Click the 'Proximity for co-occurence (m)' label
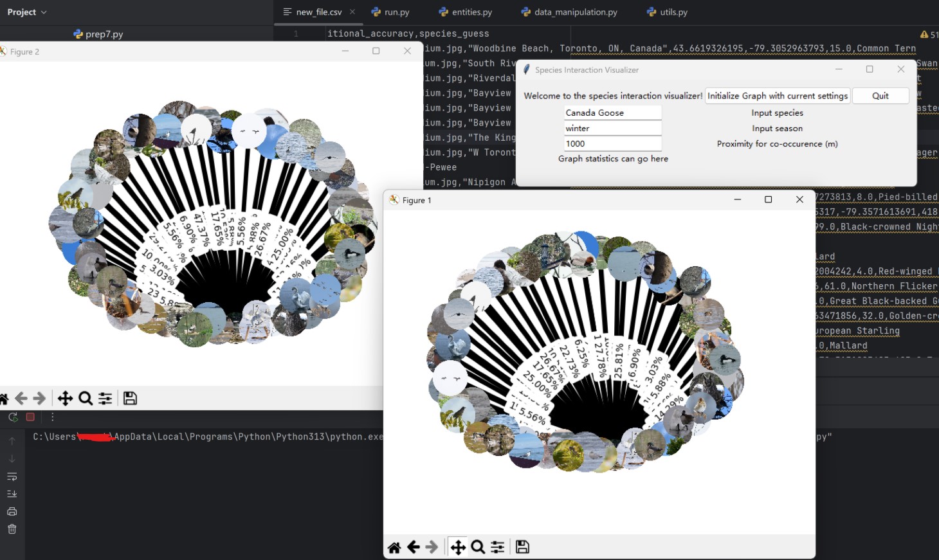Viewport: 939px width, 560px height. click(777, 144)
